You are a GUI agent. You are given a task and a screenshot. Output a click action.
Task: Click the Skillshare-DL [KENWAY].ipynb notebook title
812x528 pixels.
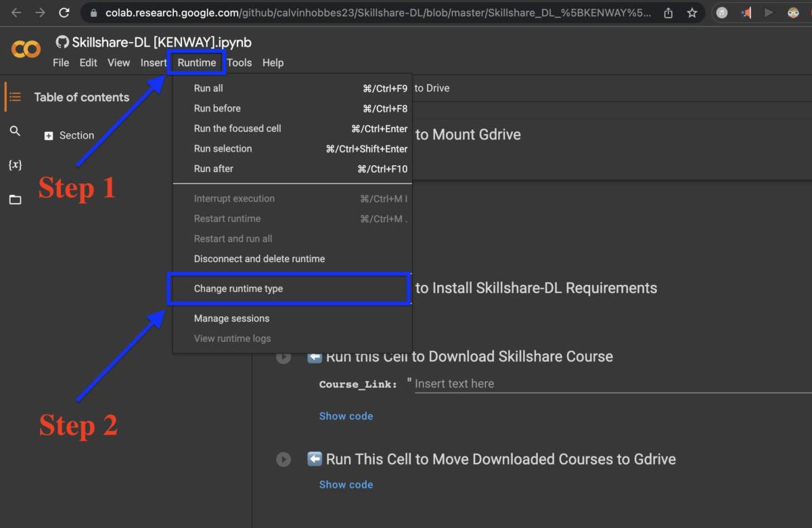[x=162, y=42]
